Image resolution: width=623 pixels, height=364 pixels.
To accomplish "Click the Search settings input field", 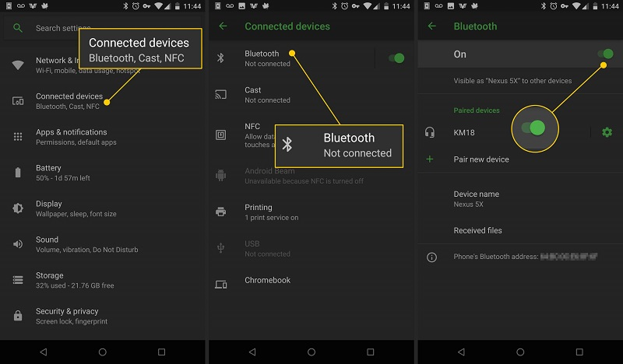I will tap(103, 28).
